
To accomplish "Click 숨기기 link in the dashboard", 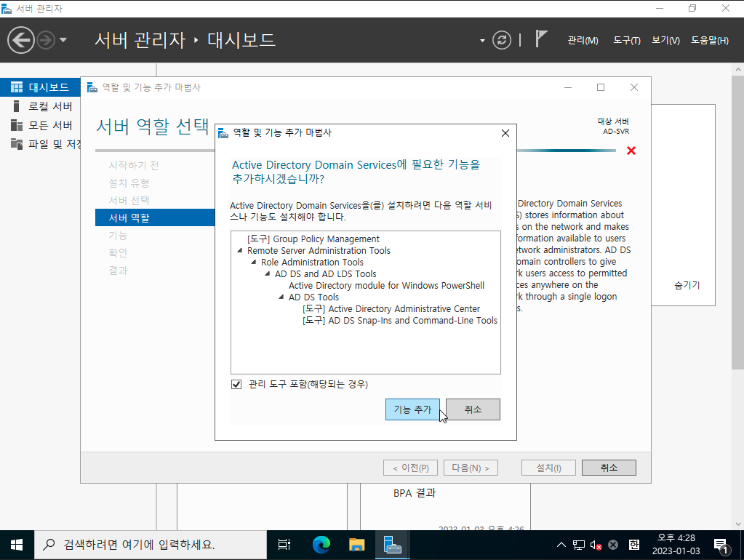I will (687, 285).
